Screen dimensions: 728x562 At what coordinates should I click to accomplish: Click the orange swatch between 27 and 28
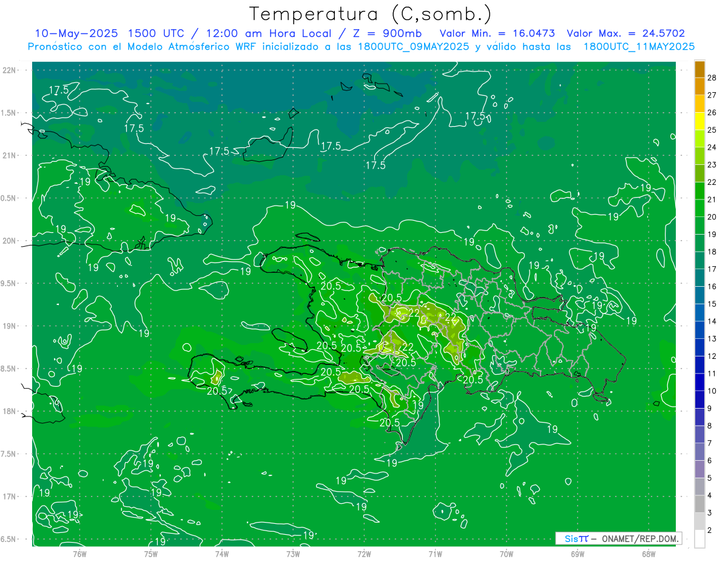tap(699, 86)
